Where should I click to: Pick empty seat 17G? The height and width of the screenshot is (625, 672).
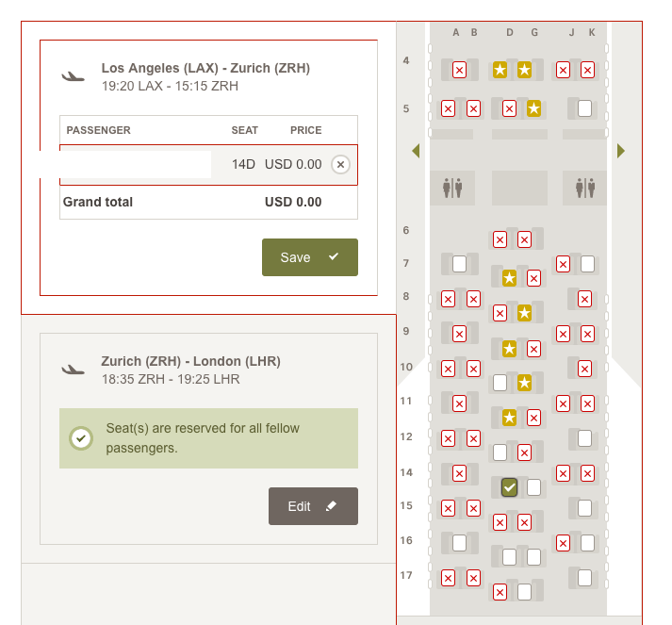[524, 592]
